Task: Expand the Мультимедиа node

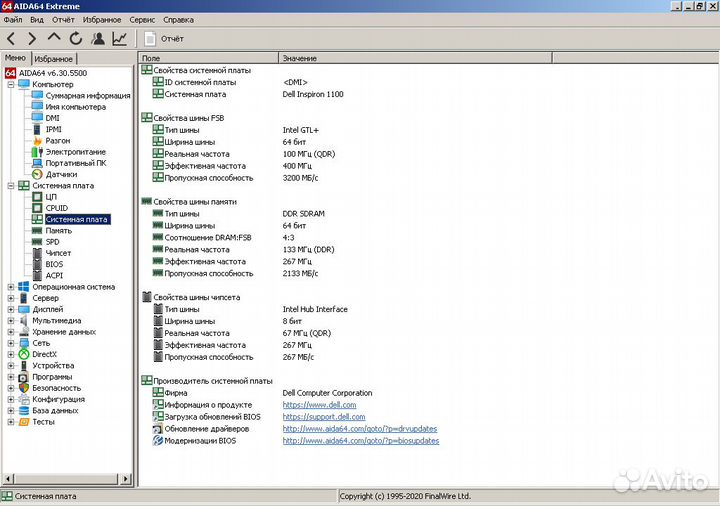Action: (x=11, y=321)
